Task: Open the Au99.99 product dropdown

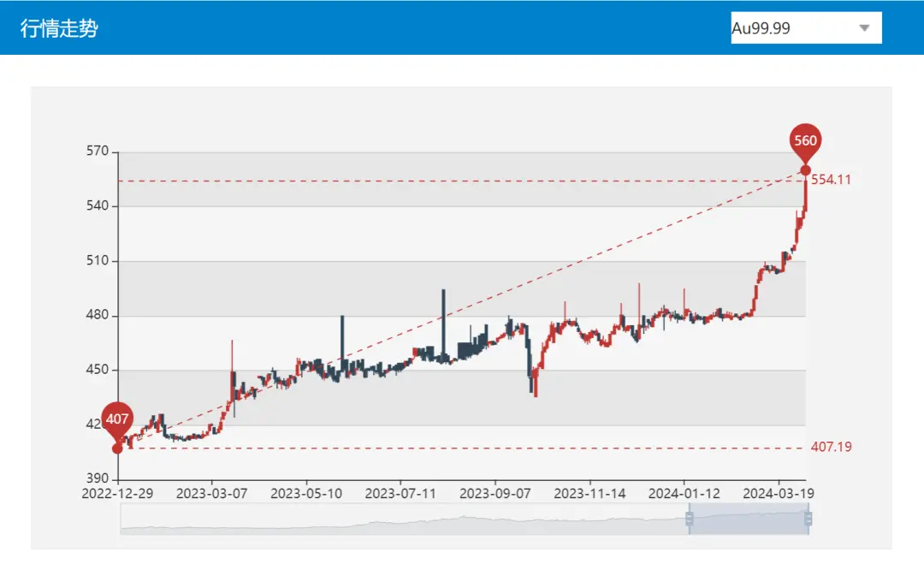Action: (x=804, y=28)
